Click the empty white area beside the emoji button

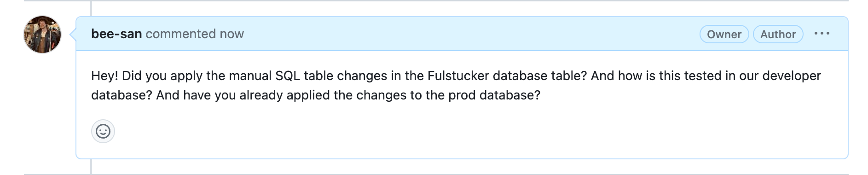(x=460, y=132)
